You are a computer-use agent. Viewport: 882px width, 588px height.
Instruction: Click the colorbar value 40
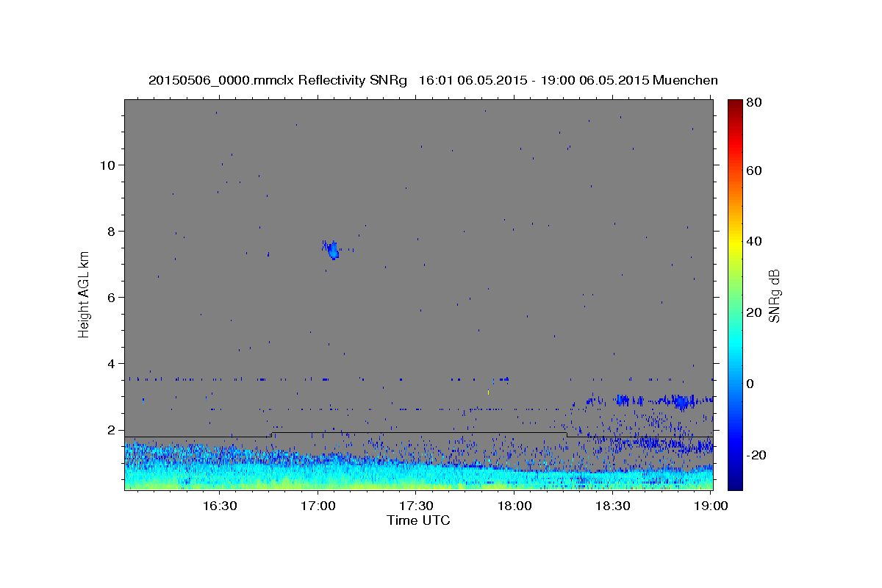(756, 241)
